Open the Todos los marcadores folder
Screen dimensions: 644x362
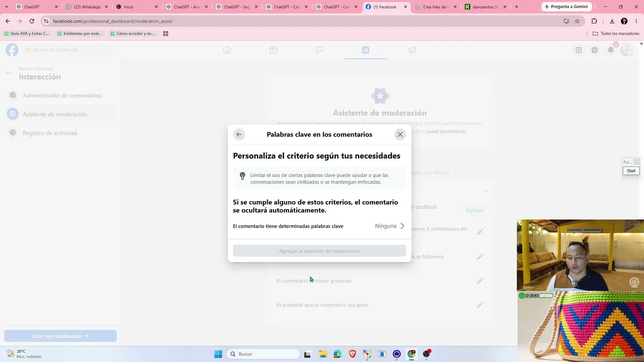coord(616,34)
